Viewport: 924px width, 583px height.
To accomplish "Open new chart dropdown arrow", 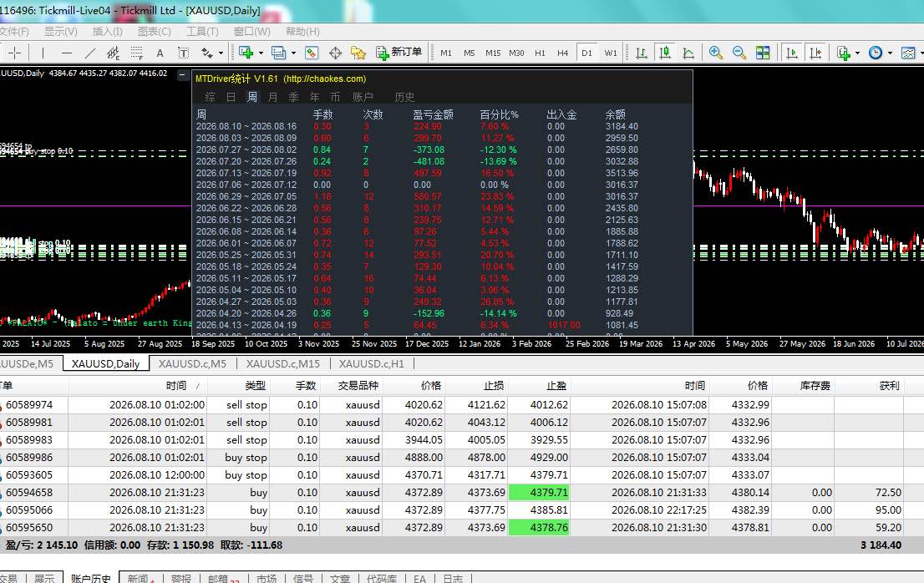I will point(259,53).
